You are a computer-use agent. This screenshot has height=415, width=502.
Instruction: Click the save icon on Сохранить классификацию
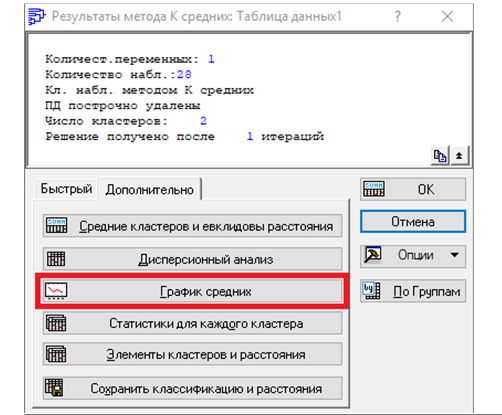[54, 387]
